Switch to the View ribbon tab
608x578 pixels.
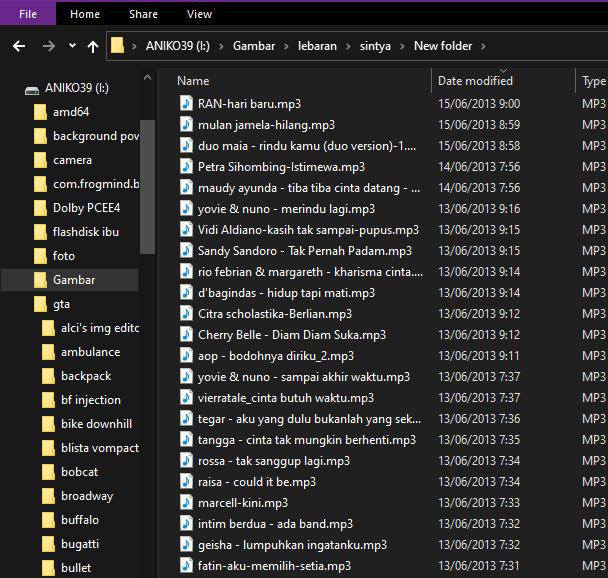[199, 14]
